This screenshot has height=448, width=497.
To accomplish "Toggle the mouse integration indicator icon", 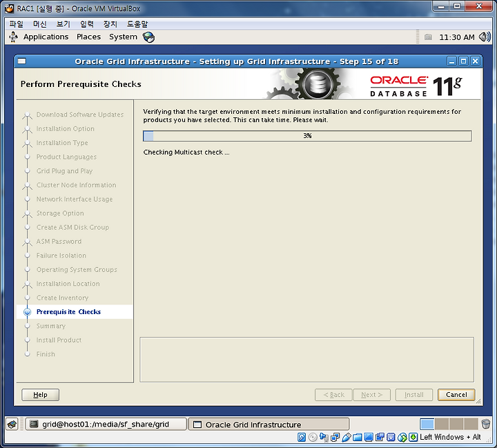I will (x=402, y=437).
